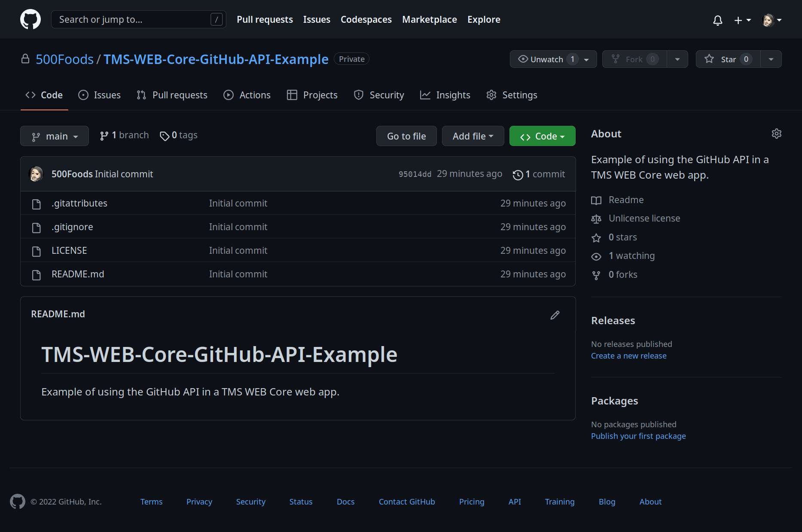Viewport: 802px width, 532px height.
Task: Click the 0 tags label icon
Action: pos(165,136)
